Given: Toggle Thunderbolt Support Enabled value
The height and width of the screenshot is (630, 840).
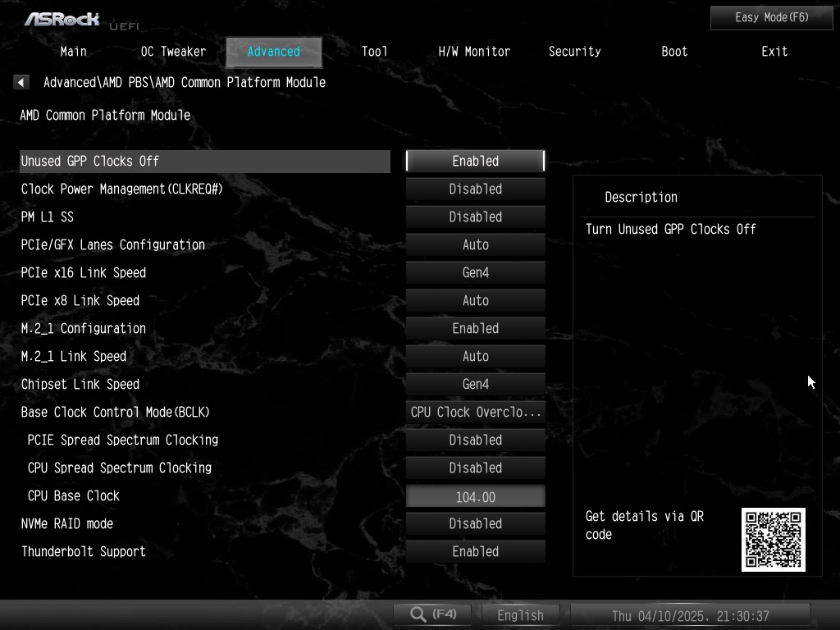Looking at the screenshot, I should click(x=475, y=551).
